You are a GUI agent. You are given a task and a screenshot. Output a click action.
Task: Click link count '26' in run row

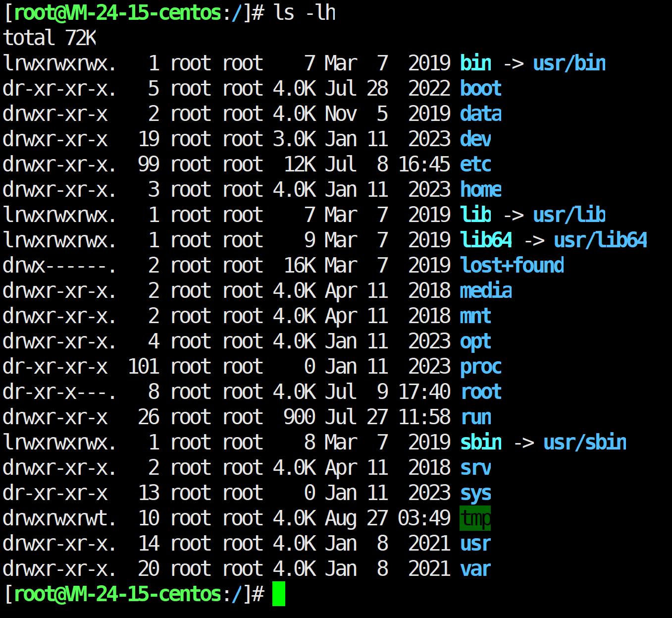(149, 417)
